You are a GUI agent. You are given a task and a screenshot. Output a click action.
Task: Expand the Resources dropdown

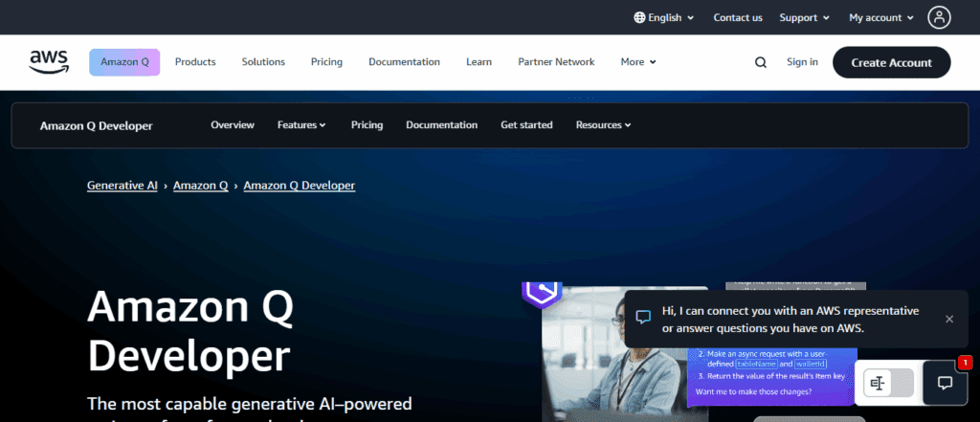(x=603, y=125)
